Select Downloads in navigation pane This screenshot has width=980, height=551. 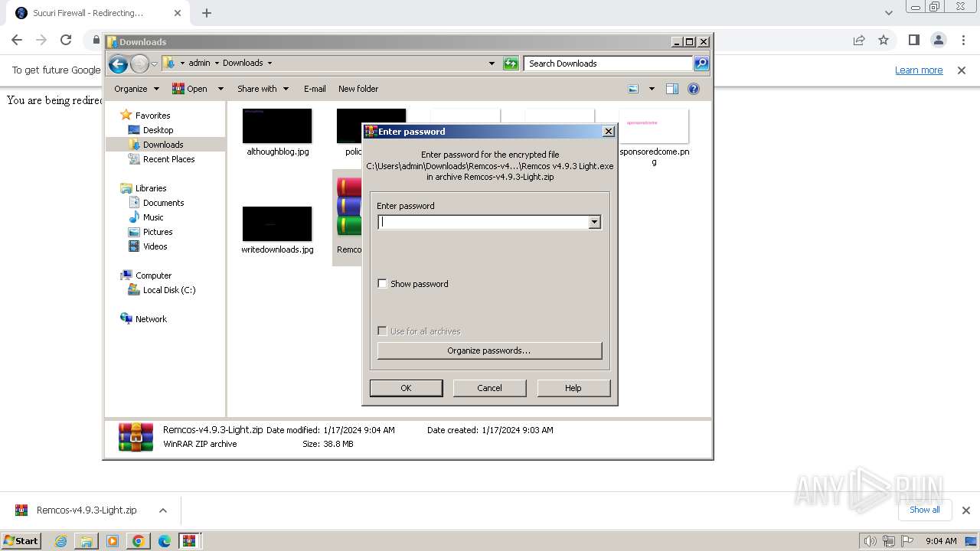coord(162,145)
